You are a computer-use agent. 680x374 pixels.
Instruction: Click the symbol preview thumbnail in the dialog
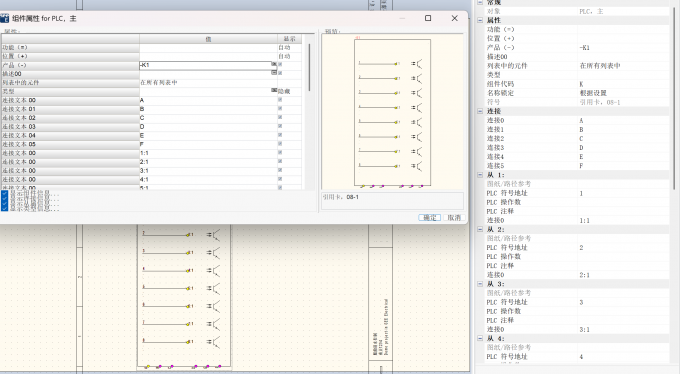[392, 112]
